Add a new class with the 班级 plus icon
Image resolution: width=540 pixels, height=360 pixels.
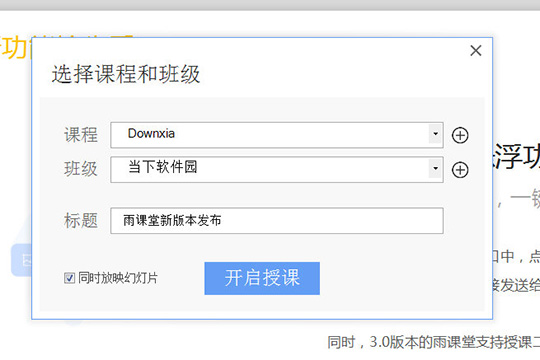460,170
